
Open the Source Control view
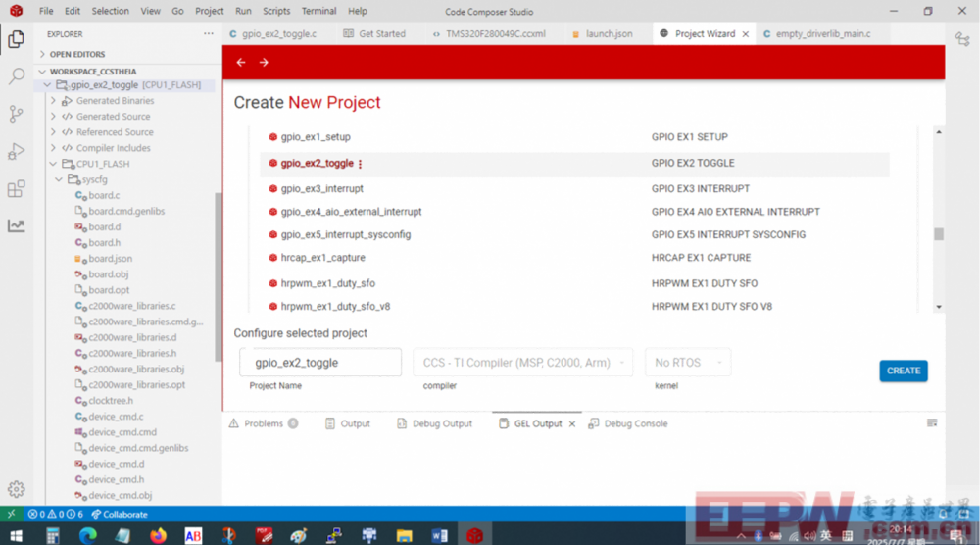pos(17,114)
